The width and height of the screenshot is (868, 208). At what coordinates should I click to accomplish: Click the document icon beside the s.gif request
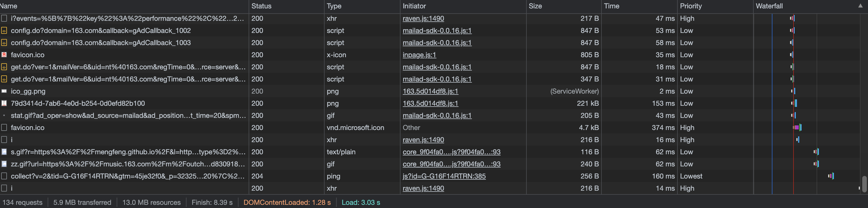(4, 152)
